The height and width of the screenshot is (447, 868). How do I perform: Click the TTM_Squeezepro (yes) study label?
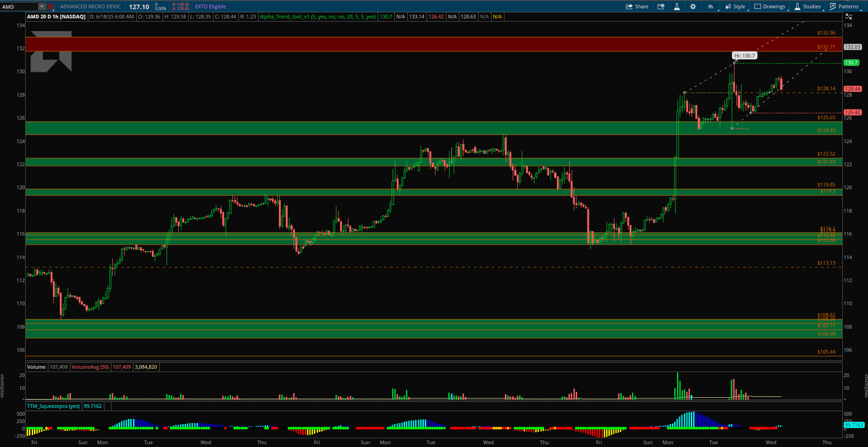54,406
